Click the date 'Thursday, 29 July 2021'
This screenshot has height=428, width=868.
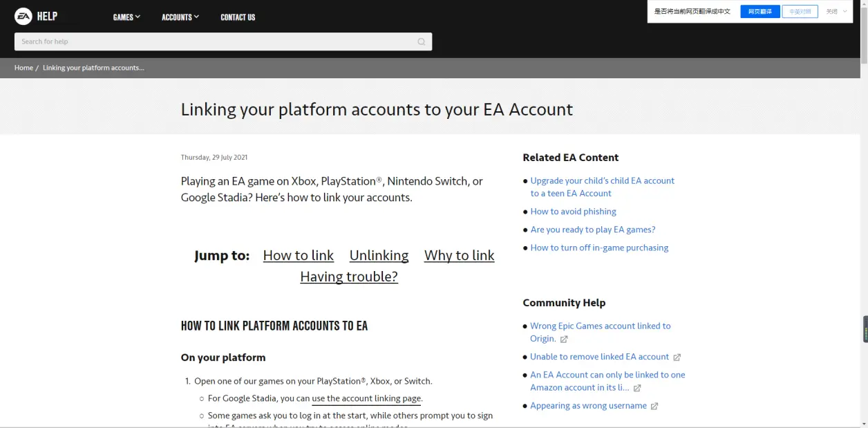214,158
